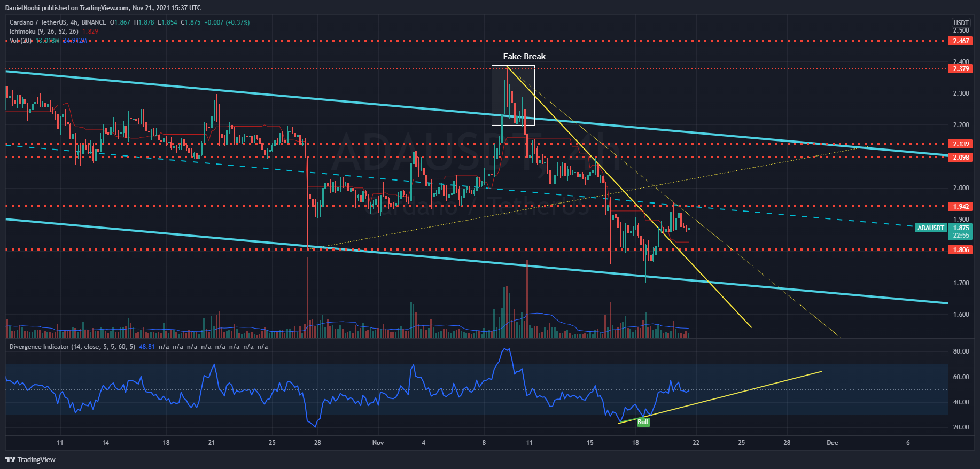Click the Divergence Indicator legend text
This screenshot has width=980, height=469.
(x=73, y=347)
